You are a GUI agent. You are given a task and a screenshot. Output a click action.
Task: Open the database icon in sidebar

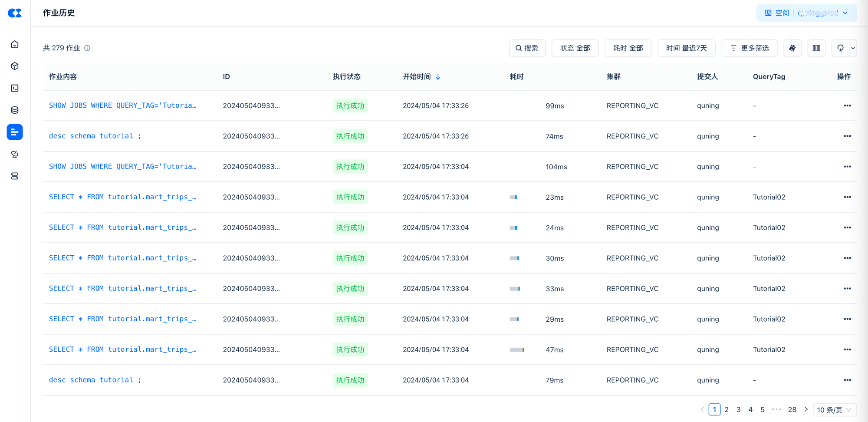15,110
